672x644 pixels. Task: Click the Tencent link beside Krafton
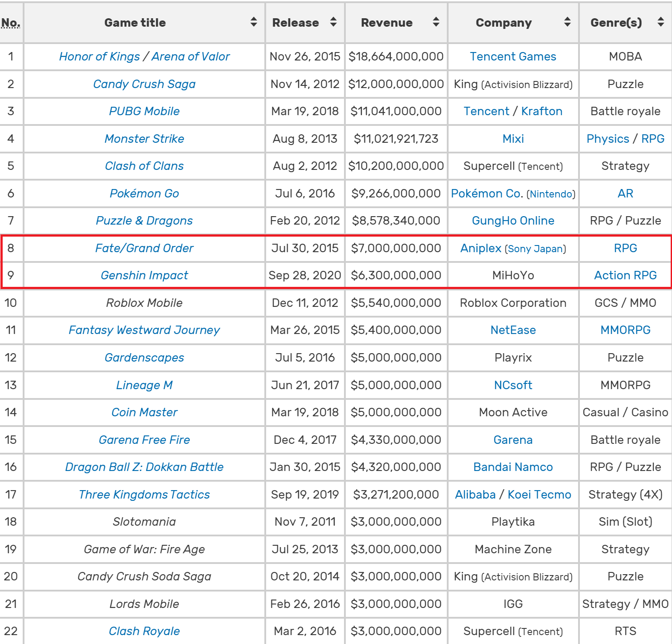[486, 111]
